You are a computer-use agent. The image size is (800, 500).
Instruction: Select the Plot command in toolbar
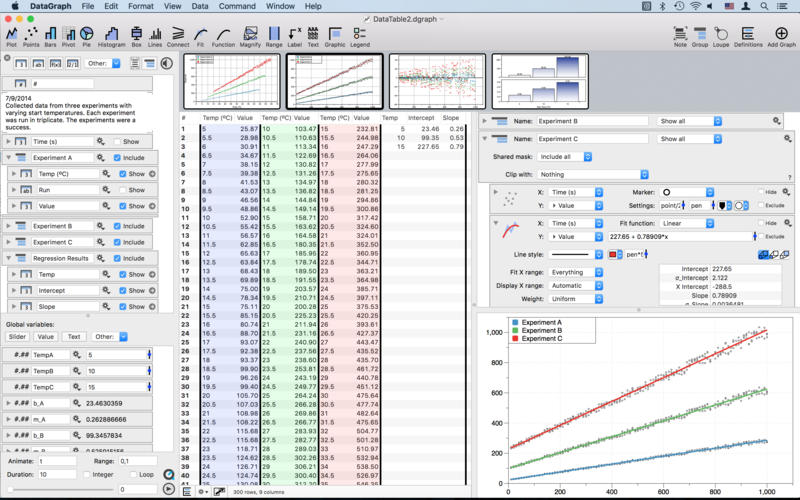(x=11, y=37)
